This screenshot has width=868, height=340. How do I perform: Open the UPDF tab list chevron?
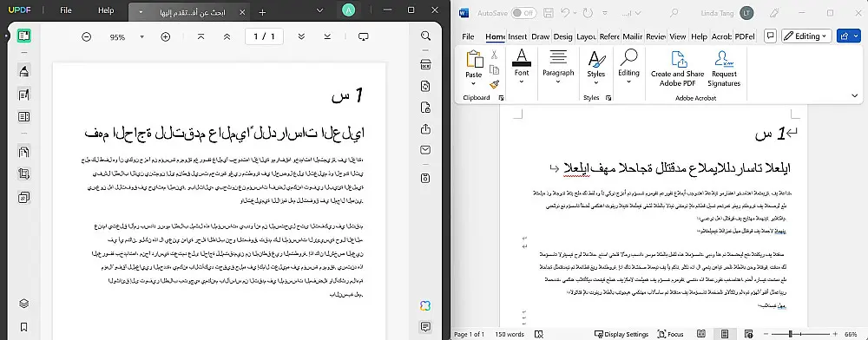[x=320, y=10]
